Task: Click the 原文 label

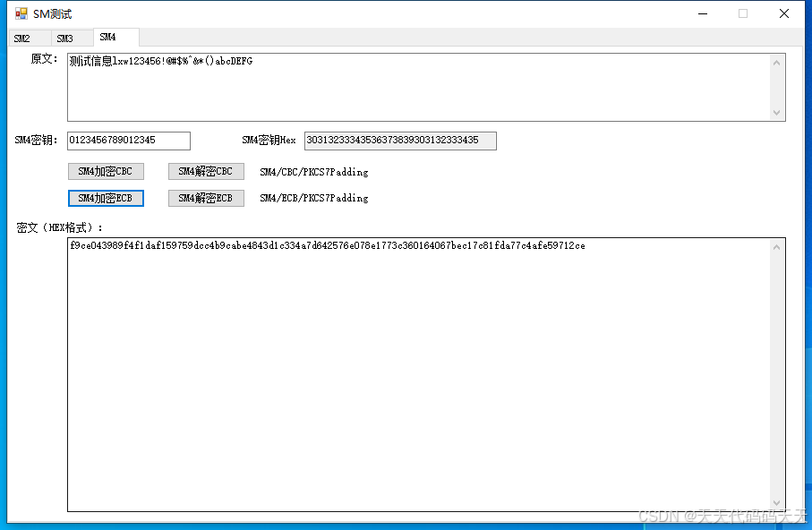Action: [x=44, y=59]
